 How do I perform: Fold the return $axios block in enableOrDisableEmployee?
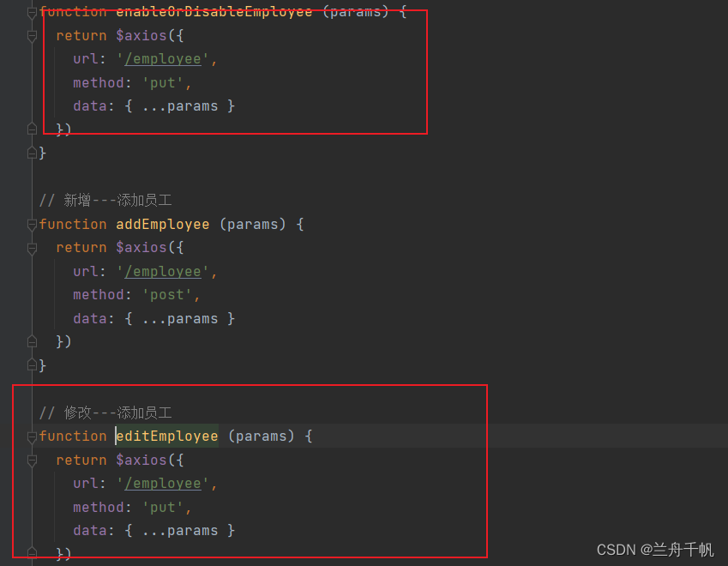pyautogui.click(x=33, y=36)
